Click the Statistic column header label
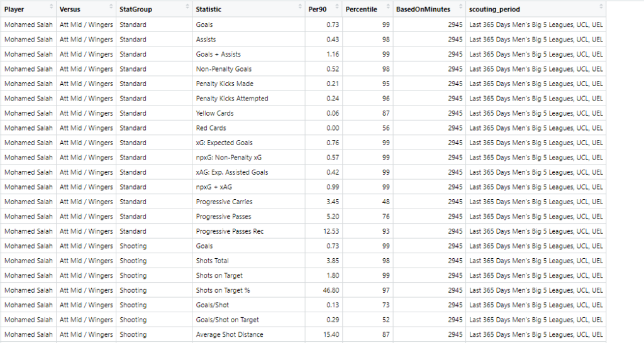 pos(208,9)
